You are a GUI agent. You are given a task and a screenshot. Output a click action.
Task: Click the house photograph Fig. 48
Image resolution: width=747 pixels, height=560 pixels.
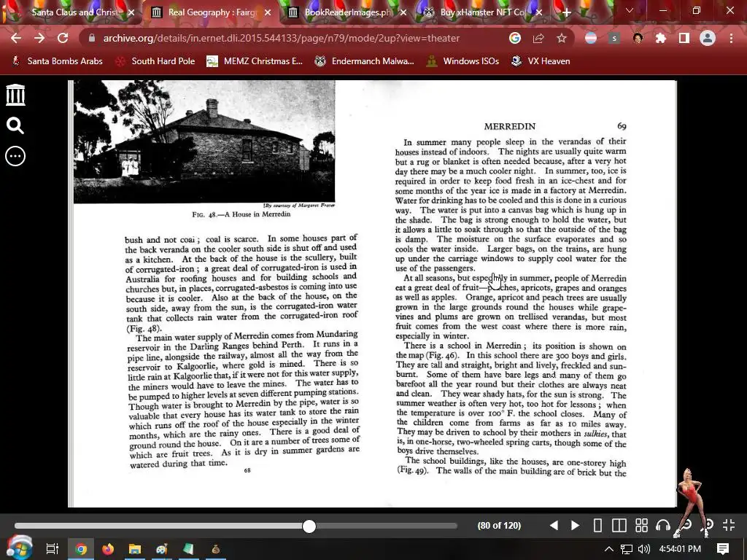coord(204,141)
